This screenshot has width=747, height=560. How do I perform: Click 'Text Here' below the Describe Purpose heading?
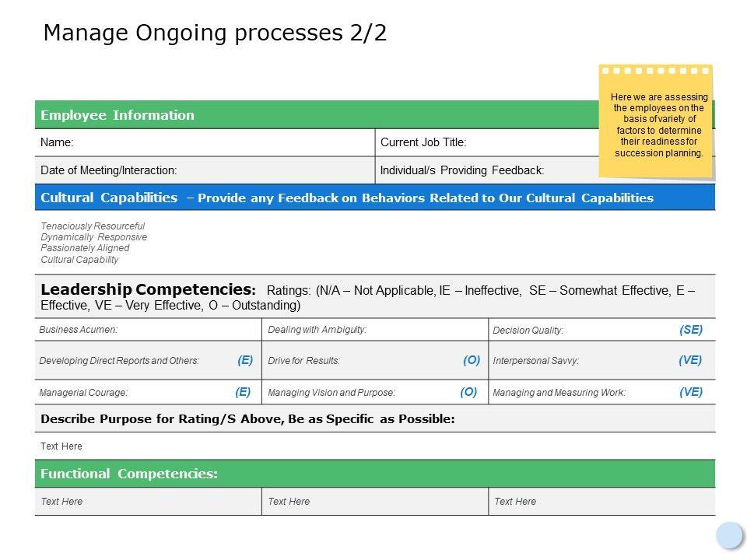(61, 446)
